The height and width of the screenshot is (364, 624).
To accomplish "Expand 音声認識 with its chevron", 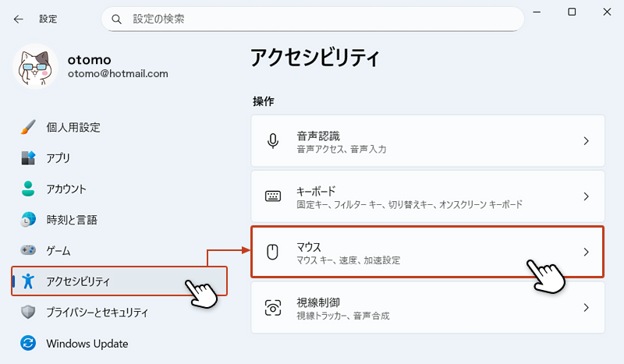I will (x=587, y=141).
